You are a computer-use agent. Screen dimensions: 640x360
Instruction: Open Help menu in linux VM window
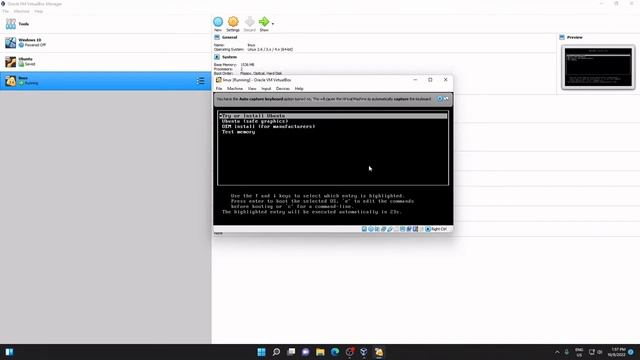click(x=299, y=89)
